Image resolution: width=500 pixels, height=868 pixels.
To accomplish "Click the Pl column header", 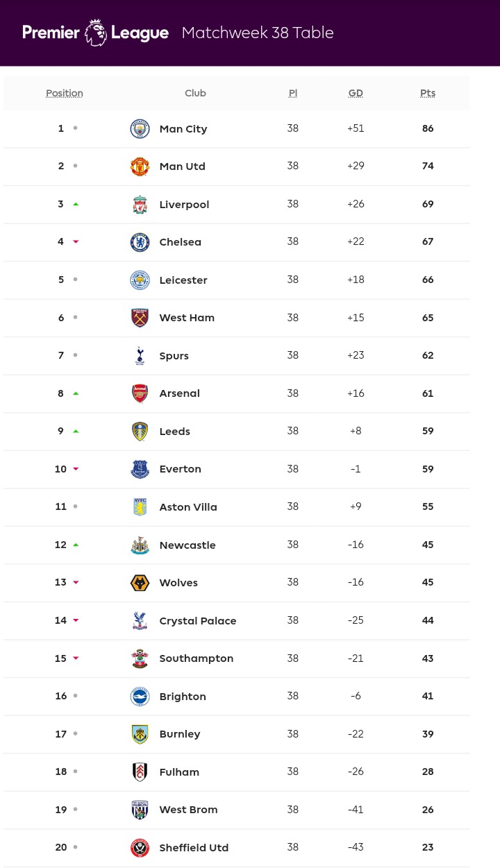I will [x=293, y=93].
